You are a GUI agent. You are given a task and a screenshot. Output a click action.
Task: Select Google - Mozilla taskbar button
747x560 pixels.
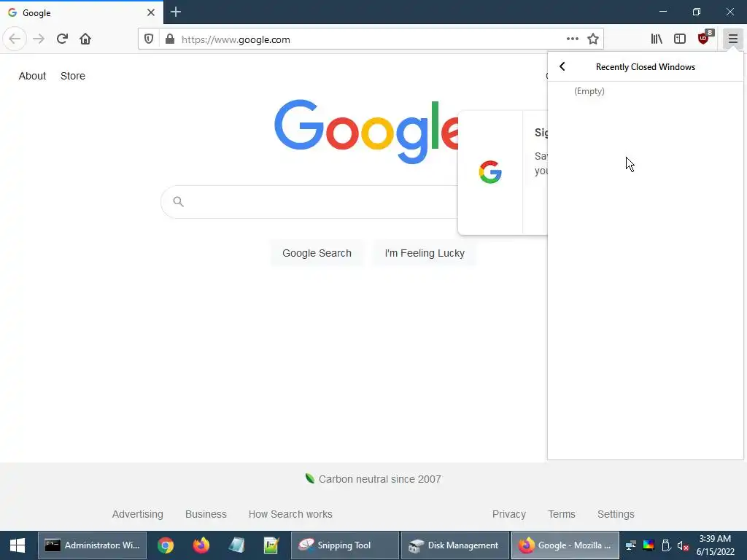click(x=565, y=545)
